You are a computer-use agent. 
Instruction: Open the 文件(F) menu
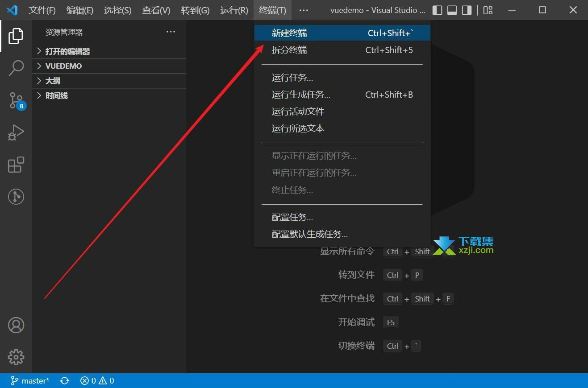[x=42, y=10]
